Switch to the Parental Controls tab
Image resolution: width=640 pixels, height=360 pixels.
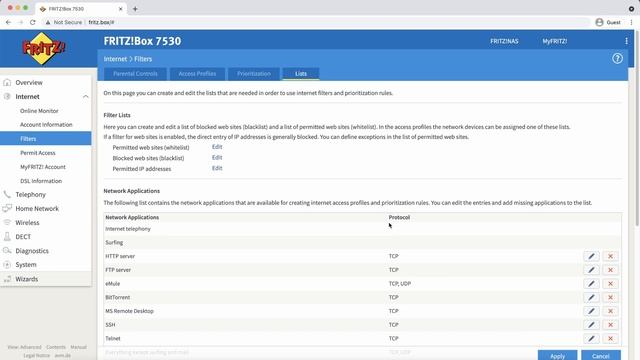(x=135, y=74)
